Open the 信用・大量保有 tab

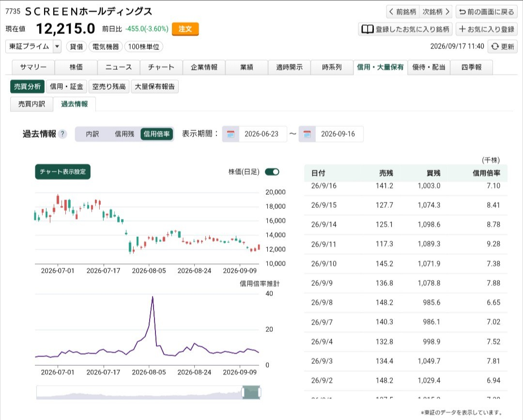380,67
